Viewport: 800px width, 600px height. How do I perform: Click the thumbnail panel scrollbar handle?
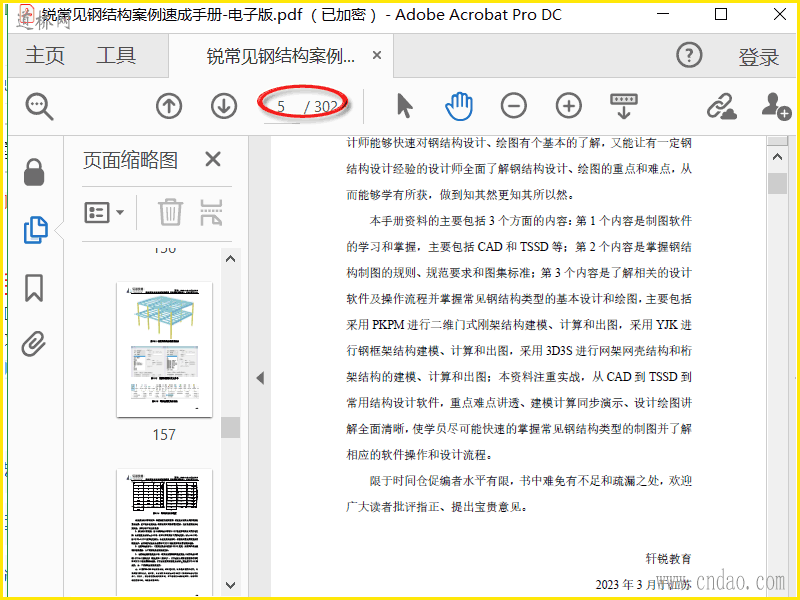coord(231,428)
